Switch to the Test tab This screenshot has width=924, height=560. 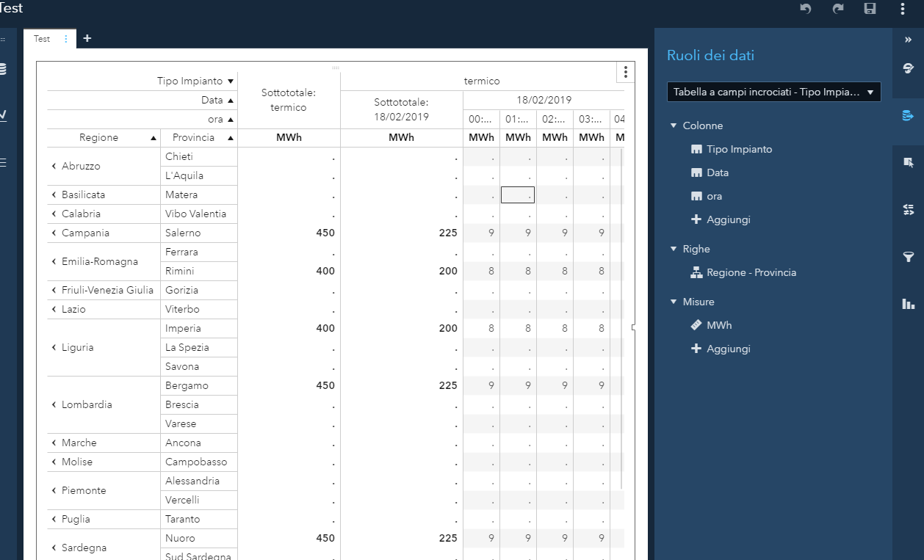[41, 38]
